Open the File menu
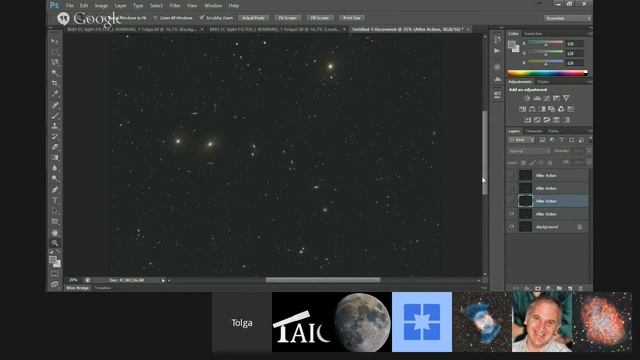The image size is (640, 360). point(70,6)
